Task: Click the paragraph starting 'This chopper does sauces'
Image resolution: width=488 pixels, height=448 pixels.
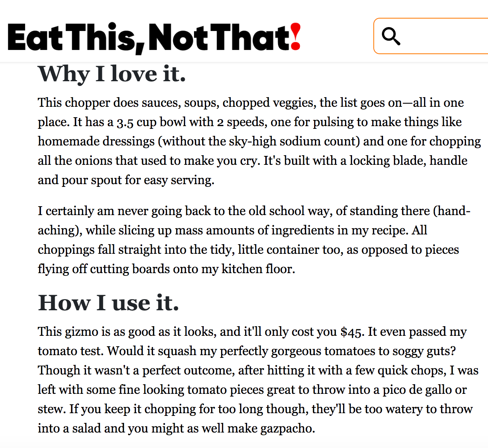Action: 259,141
